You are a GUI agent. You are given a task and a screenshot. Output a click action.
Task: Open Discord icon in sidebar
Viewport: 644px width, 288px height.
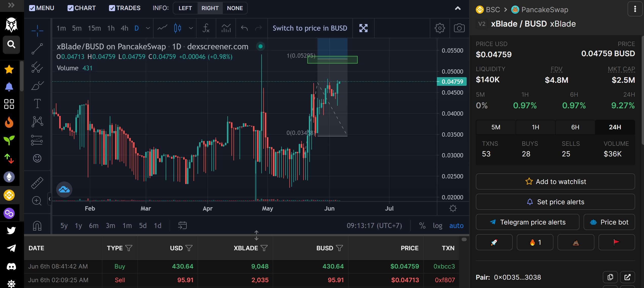coord(11,266)
